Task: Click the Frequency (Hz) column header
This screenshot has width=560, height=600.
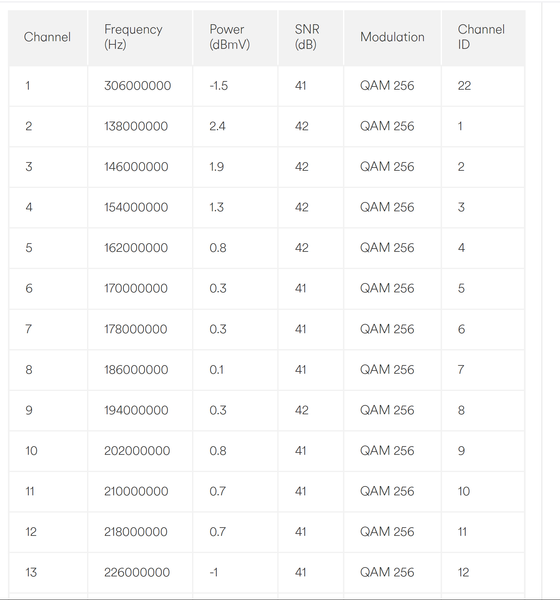Action: 133,37
